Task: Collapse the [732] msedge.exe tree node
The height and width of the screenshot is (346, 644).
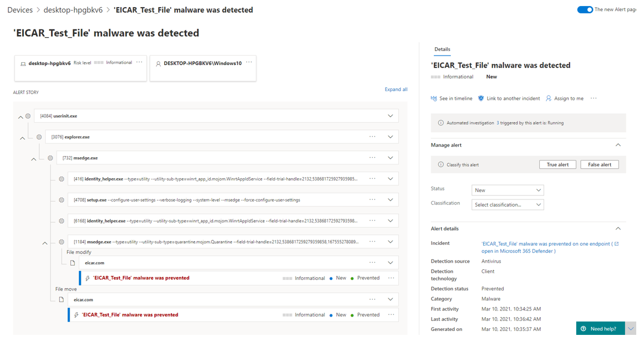Action: pos(34,159)
